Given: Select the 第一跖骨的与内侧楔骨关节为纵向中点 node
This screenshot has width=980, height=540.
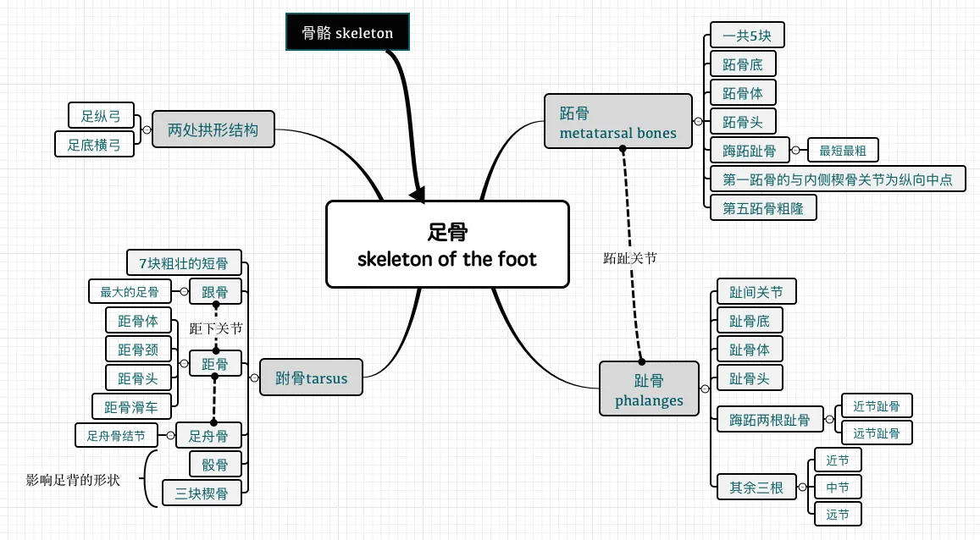Looking at the screenshot, I should pyautogui.click(x=839, y=179).
